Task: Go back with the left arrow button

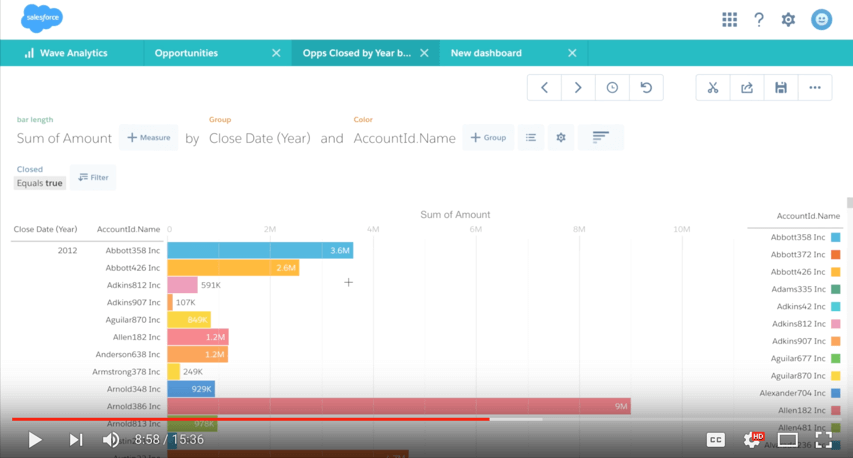Action: pos(544,88)
